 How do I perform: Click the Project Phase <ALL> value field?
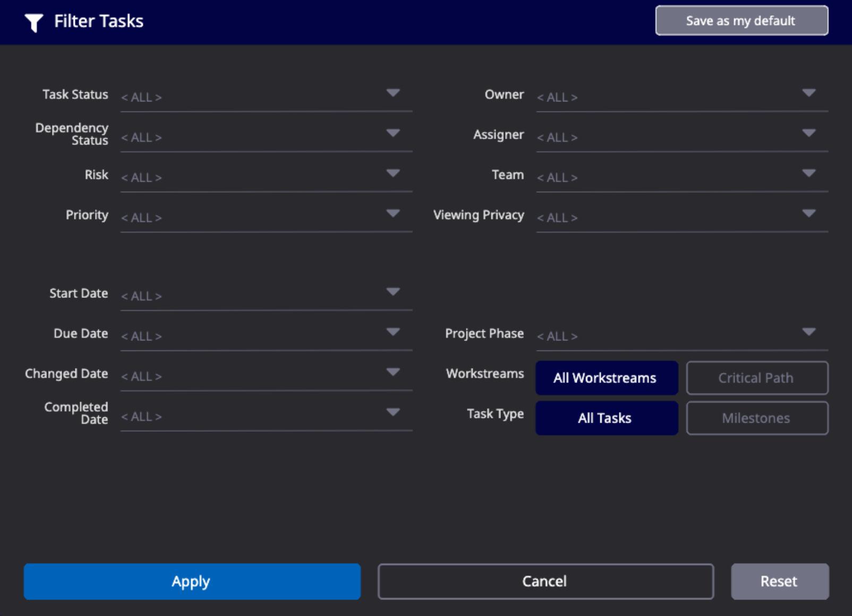682,336
